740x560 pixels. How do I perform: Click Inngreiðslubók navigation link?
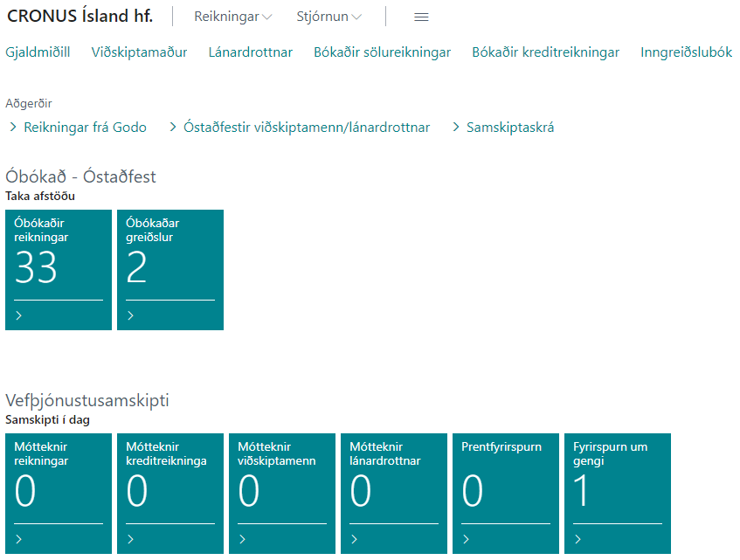[x=686, y=52]
